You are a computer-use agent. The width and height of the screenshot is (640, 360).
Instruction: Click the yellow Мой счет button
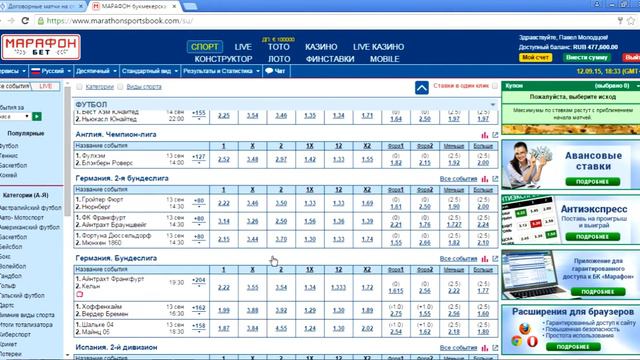click(536, 58)
